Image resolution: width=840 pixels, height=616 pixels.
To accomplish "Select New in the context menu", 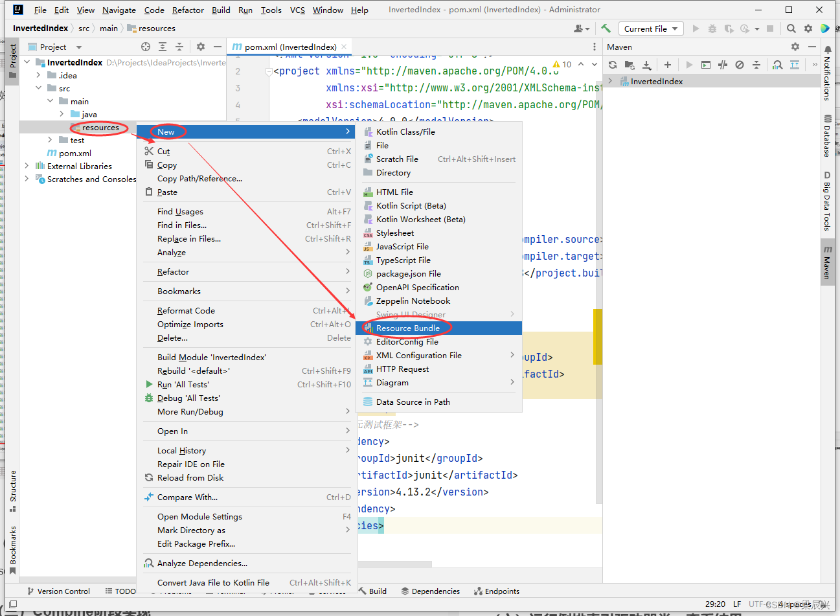I will pyautogui.click(x=246, y=131).
